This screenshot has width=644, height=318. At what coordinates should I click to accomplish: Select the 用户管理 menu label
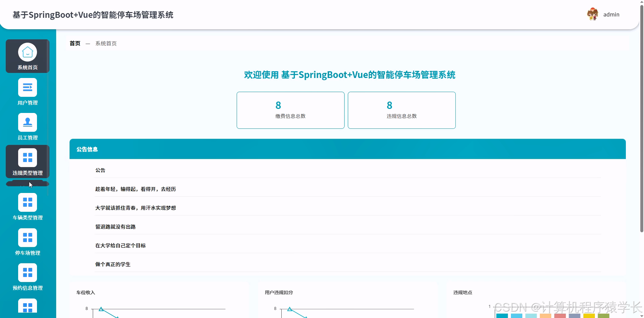(x=28, y=103)
